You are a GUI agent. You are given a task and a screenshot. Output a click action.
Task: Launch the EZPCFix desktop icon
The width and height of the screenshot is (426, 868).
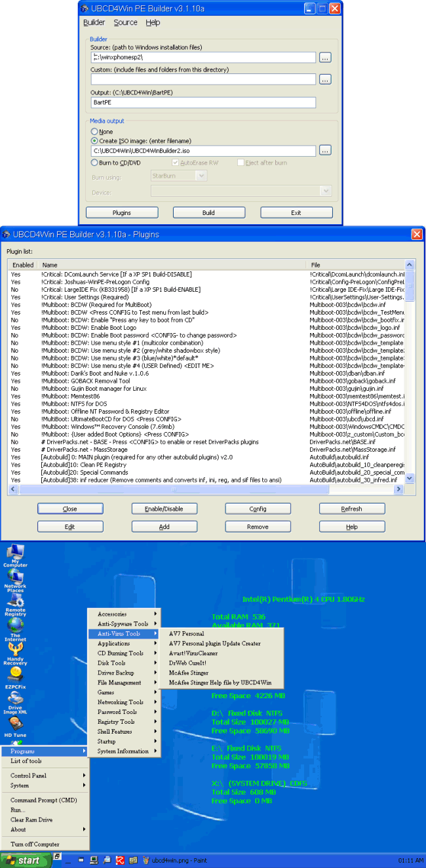click(x=15, y=678)
